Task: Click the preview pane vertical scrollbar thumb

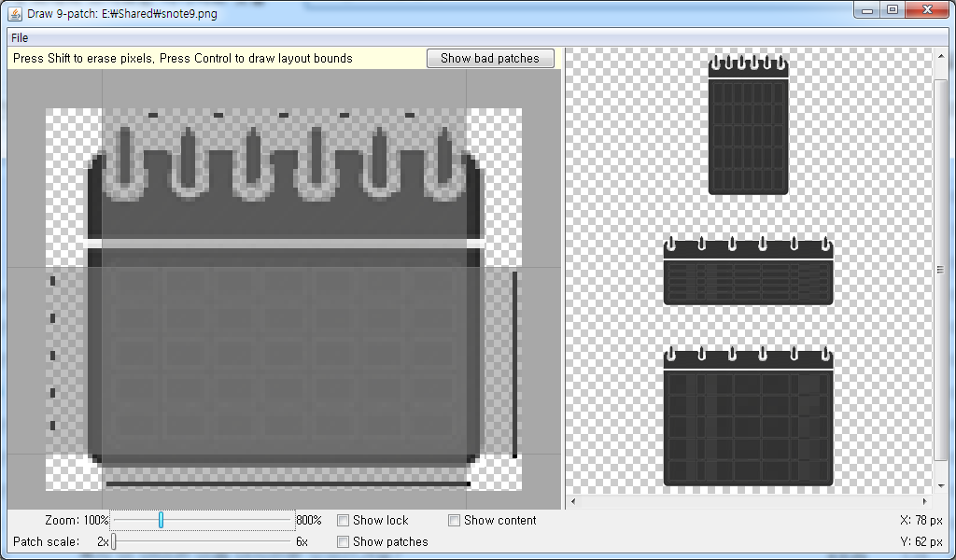Action: coord(940,270)
